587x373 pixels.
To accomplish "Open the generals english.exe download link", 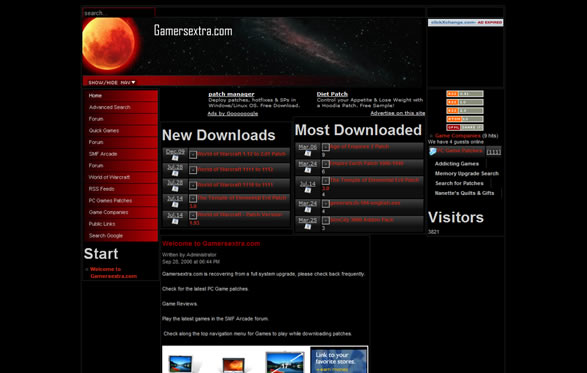I will [x=365, y=203].
